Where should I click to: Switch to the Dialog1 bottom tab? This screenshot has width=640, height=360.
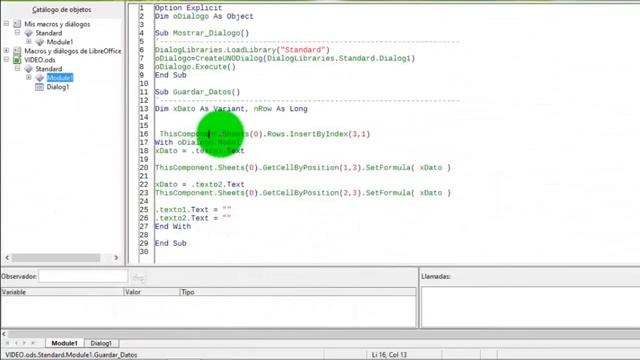point(101,343)
